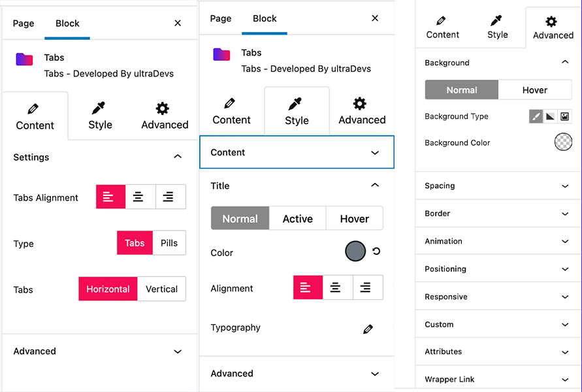582x392 pixels.
Task: Click the Typography edit pencil icon
Action: (x=368, y=329)
